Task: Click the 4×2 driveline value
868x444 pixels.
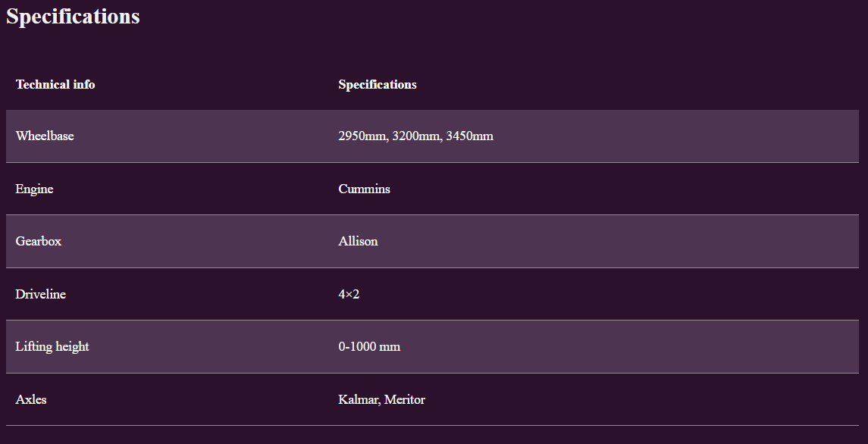Action: (x=349, y=294)
